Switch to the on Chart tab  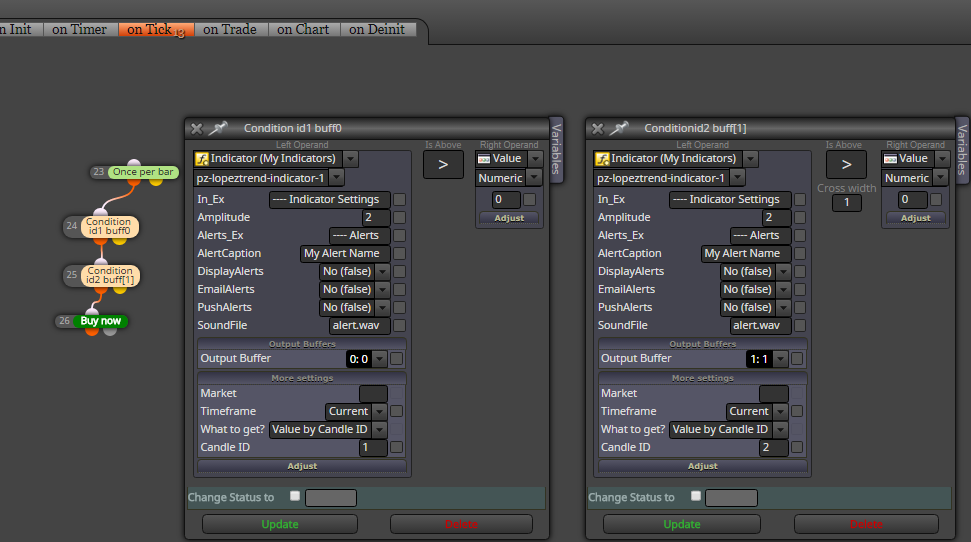303,29
